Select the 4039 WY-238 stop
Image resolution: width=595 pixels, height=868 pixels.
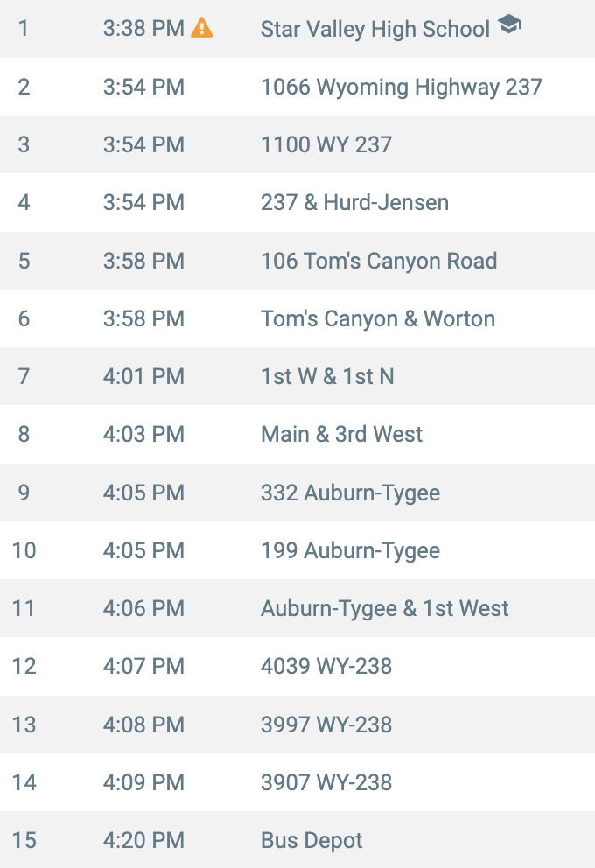click(297, 666)
